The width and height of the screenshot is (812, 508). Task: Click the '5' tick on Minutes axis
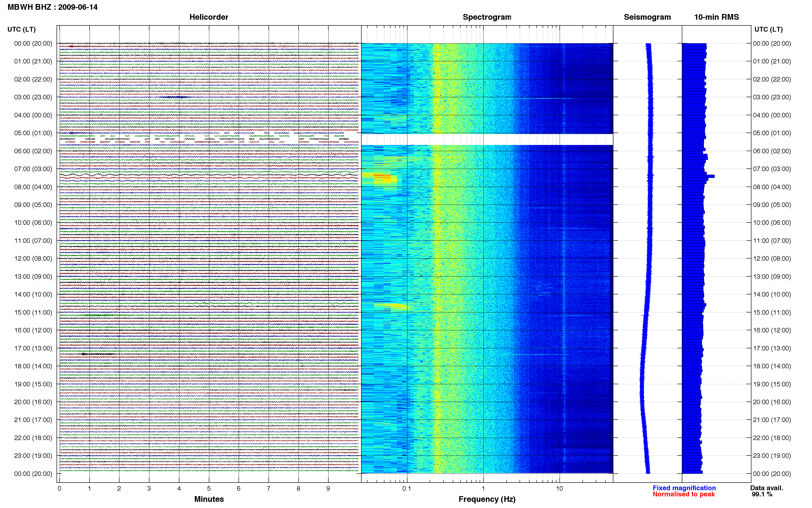[x=209, y=489]
